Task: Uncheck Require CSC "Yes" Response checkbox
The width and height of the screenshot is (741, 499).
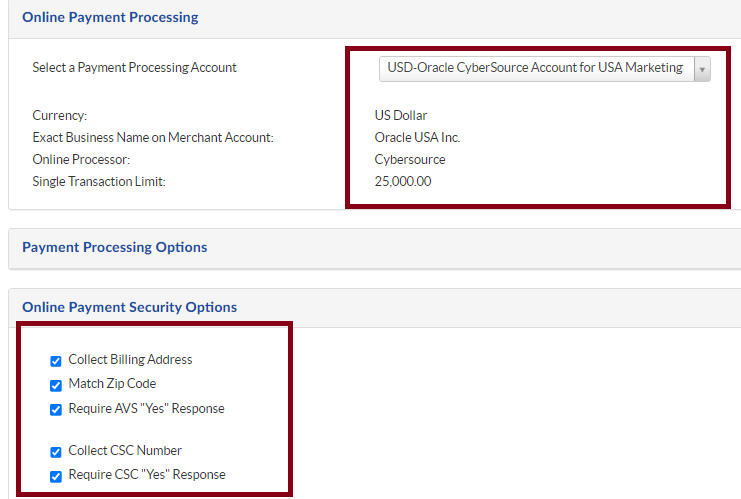Action: pos(56,476)
